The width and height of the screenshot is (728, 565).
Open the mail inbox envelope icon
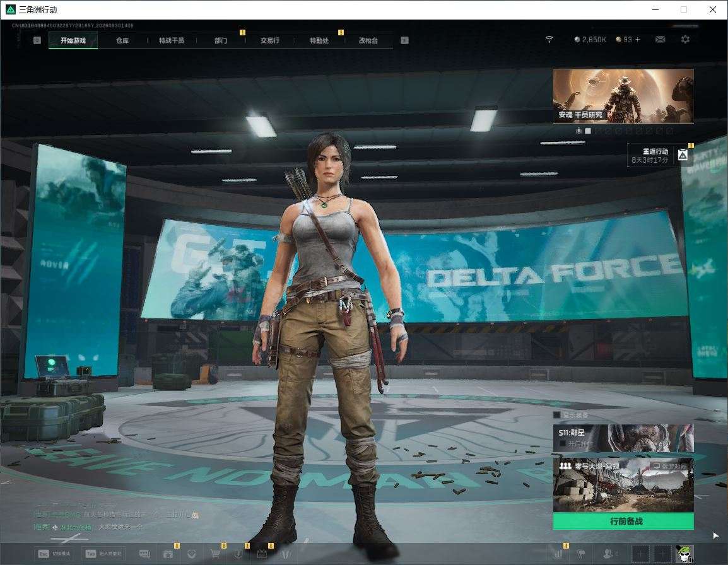click(x=660, y=40)
